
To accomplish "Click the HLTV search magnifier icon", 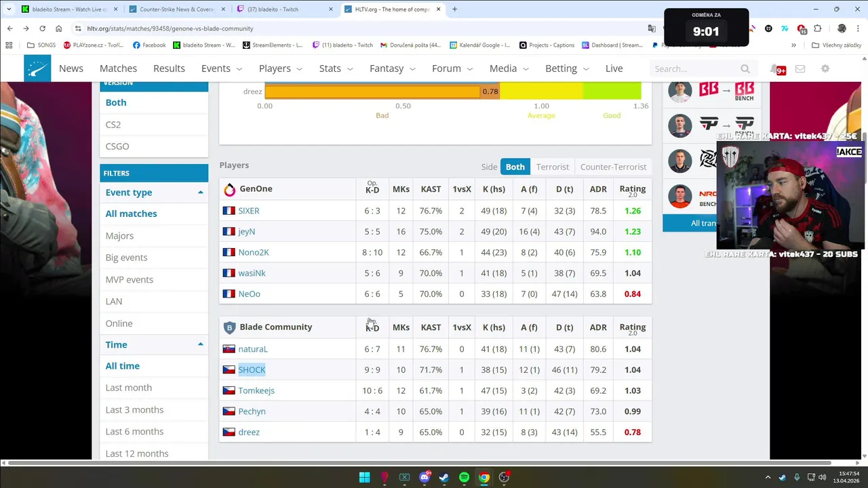I will pyautogui.click(x=745, y=69).
